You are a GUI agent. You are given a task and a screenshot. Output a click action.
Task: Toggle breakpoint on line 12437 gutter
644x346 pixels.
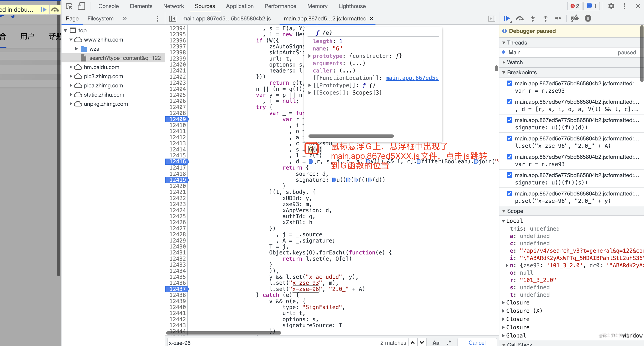click(177, 289)
